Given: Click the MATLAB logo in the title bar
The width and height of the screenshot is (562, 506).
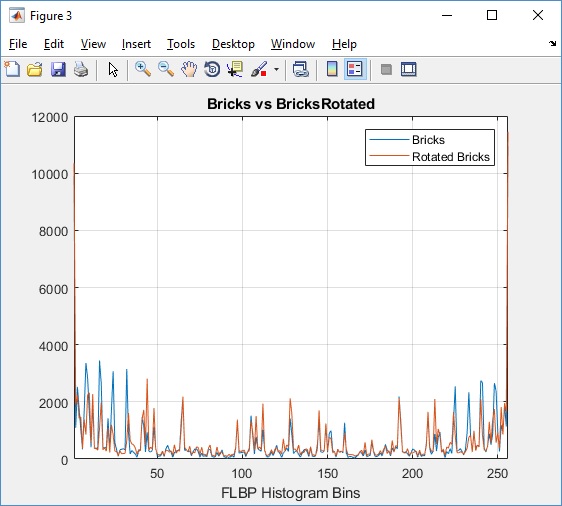Looking at the screenshot, I should [x=16, y=16].
